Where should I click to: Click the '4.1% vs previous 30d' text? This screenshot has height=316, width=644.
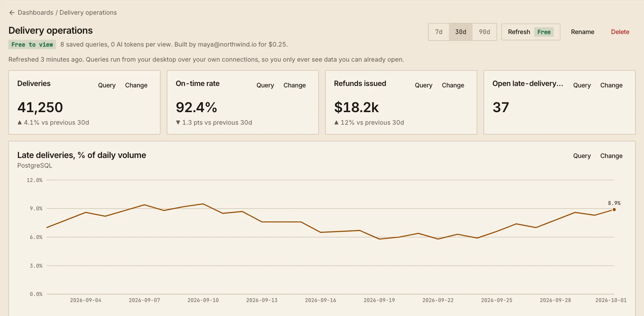pyautogui.click(x=56, y=123)
